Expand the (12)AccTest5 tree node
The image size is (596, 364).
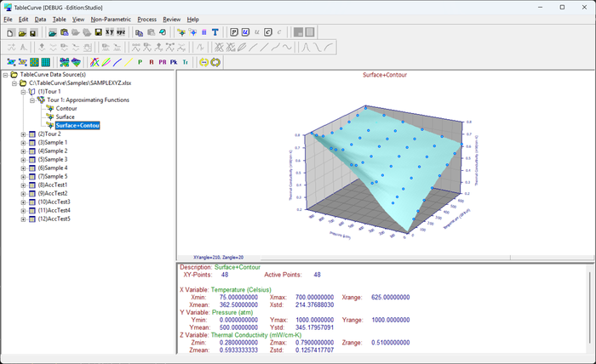point(23,219)
